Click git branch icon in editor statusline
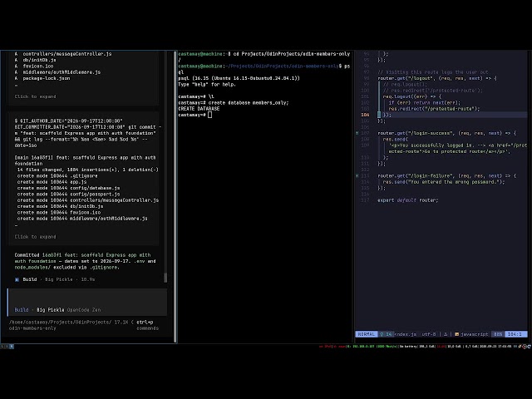The image size is (532, 399). click(x=382, y=334)
